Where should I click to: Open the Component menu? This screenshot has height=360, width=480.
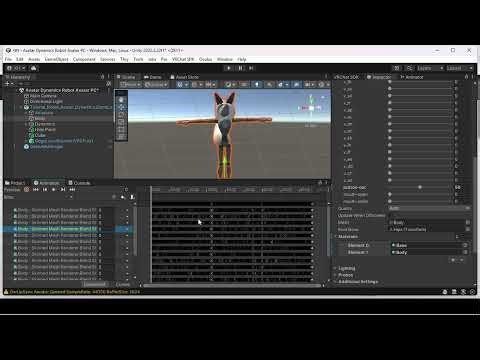click(84, 59)
